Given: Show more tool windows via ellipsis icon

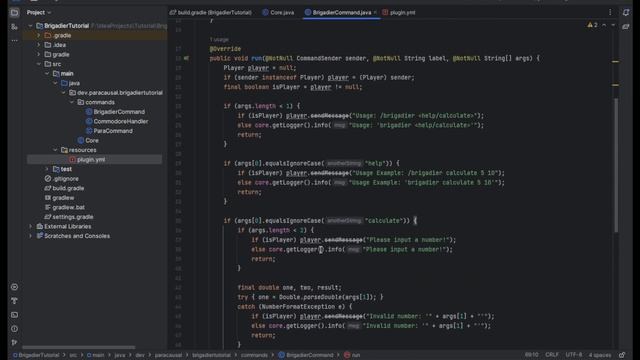Looking at the screenshot, I should (14, 40).
